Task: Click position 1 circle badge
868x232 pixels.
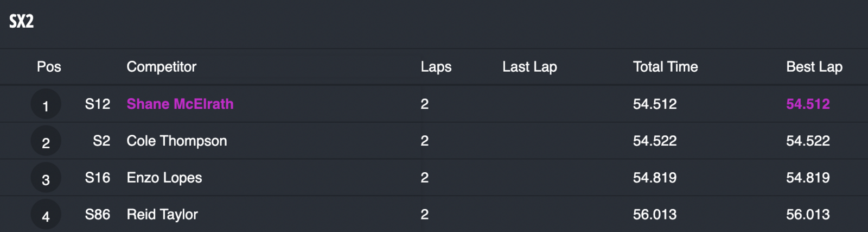Action: click(46, 105)
